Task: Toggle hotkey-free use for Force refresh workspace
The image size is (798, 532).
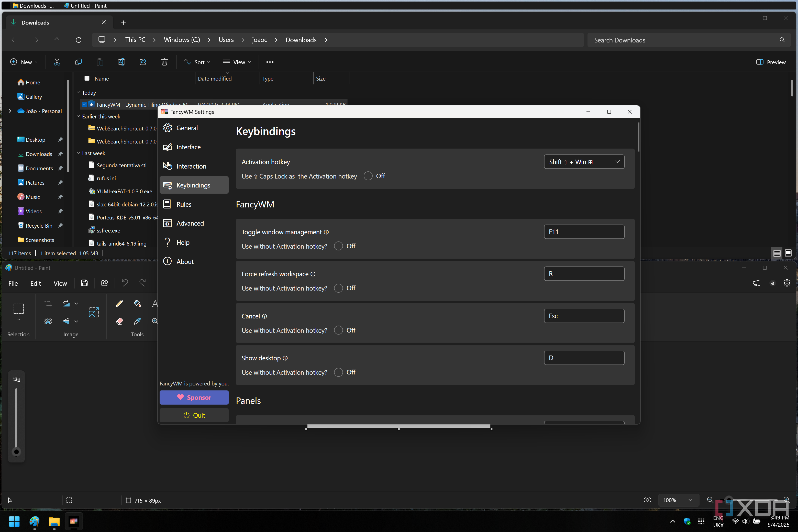Action: point(339,288)
